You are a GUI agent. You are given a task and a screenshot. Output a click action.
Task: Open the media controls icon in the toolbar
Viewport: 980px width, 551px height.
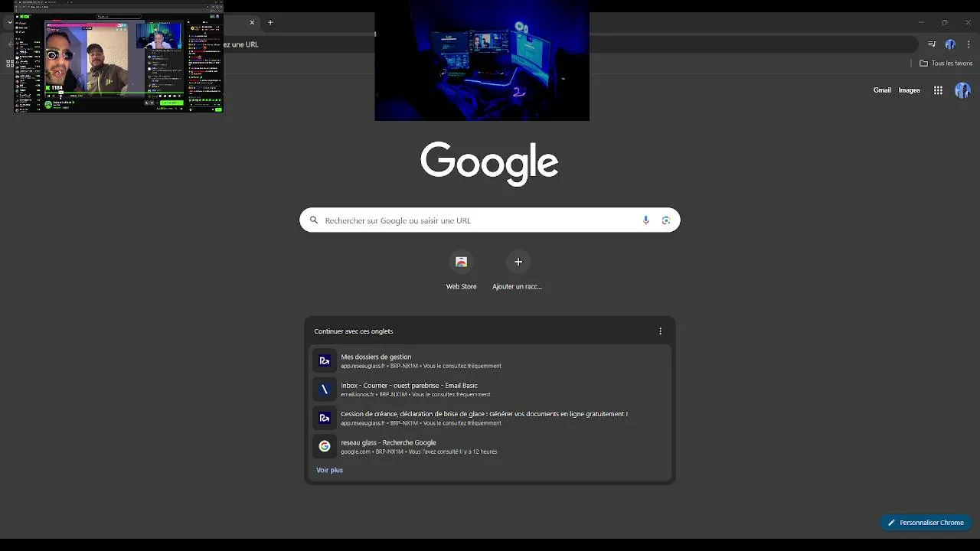click(x=932, y=44)
